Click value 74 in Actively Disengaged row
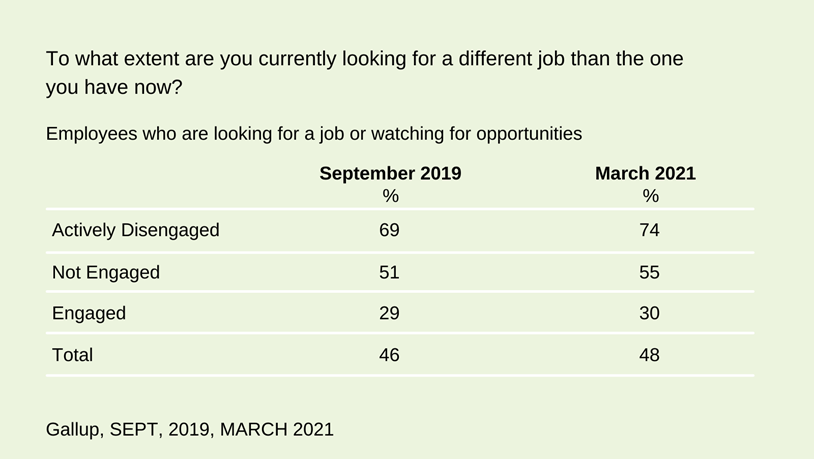Image resolution: width=814 pixels, height=459 pixels. pyautogui.click(x=649, y=230)
